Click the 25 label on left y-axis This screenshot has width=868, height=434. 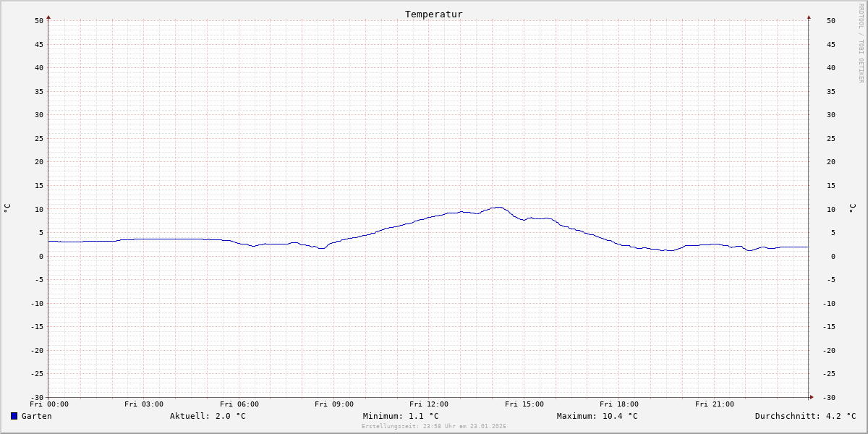39,139
